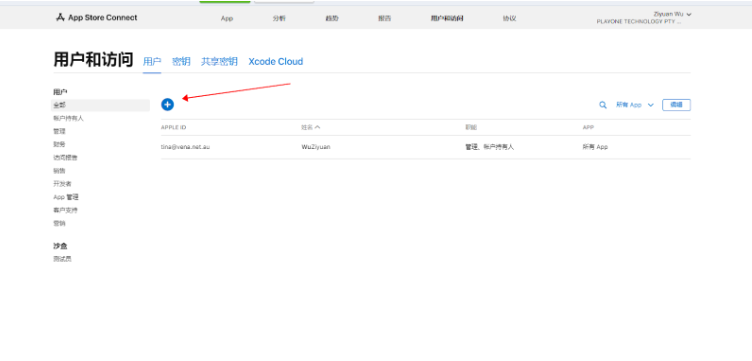Switch to the 共享密钥 tab

point(219,61)
